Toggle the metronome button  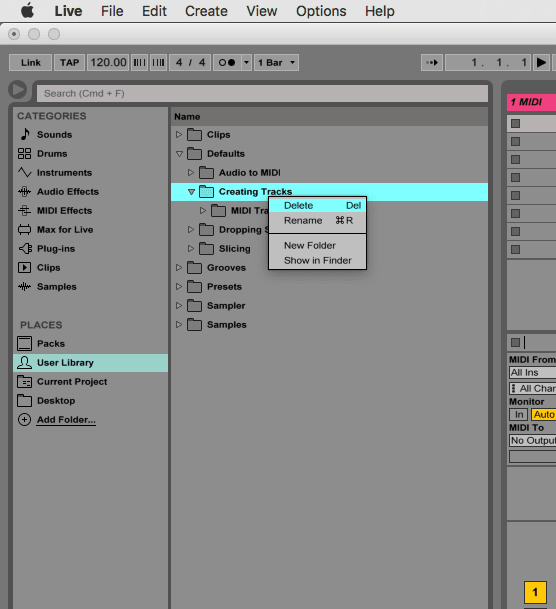pyautogui.click(x=227, y=63)
